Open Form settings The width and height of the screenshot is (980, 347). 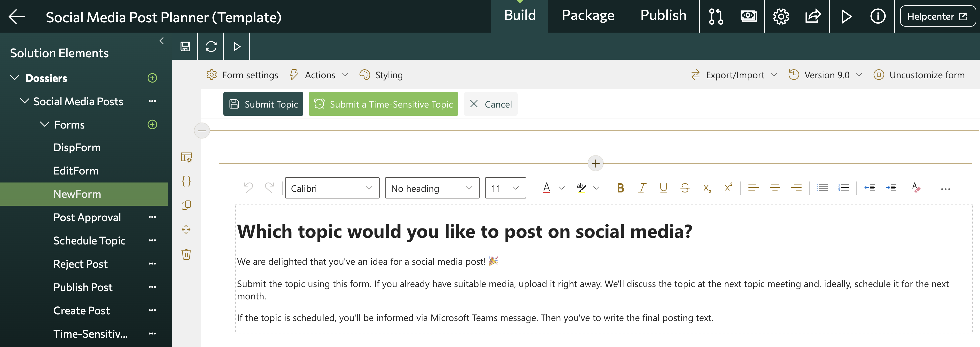(242, 75)
